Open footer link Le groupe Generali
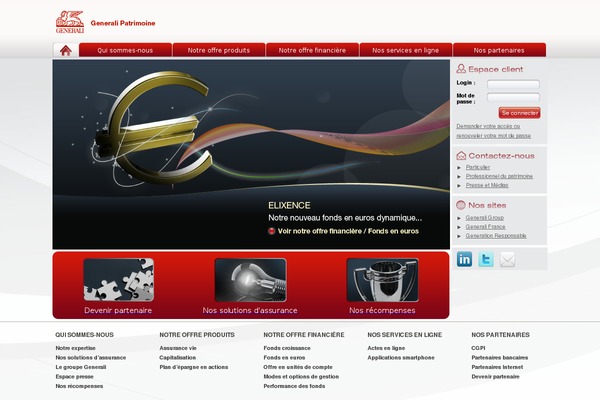 pyautogui.click(x=81, y=367)
